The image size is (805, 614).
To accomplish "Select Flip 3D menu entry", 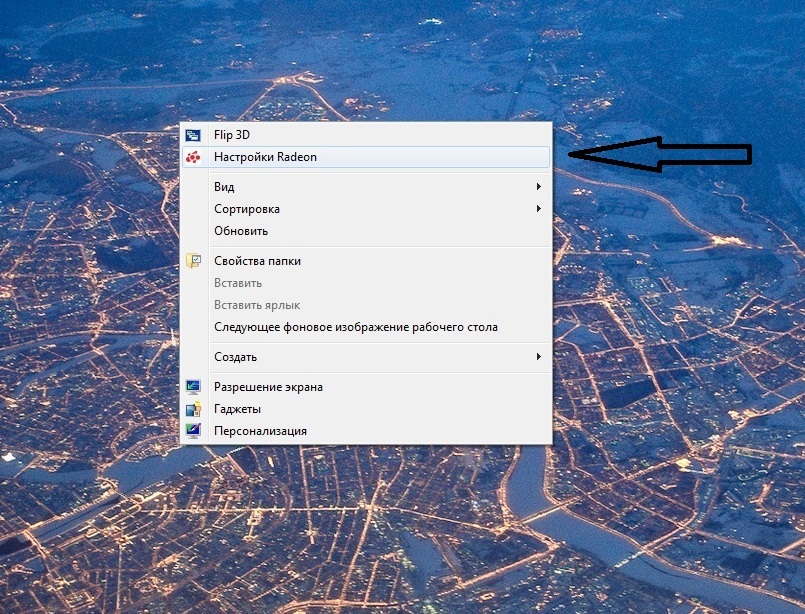I will [x=366, y=135].
